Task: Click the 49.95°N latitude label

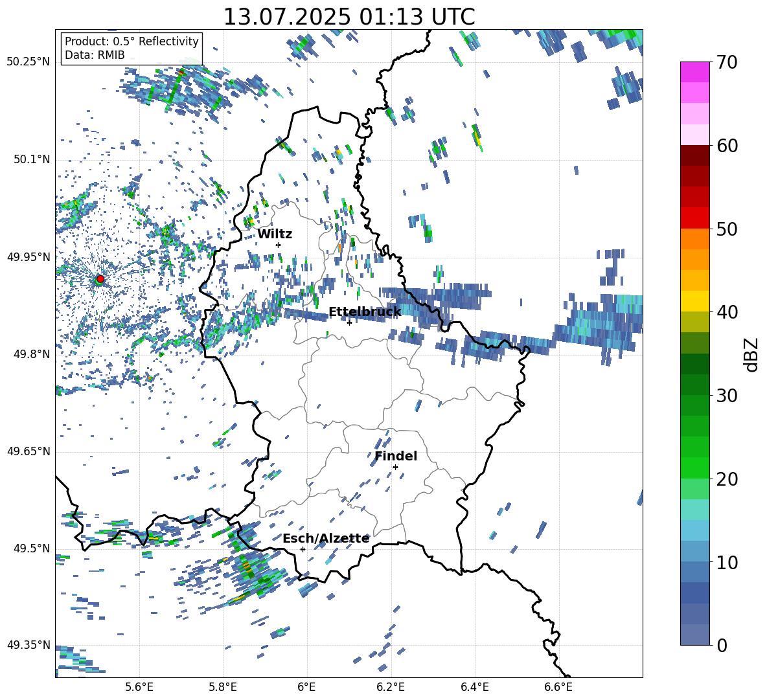Action: click(29, 257)
